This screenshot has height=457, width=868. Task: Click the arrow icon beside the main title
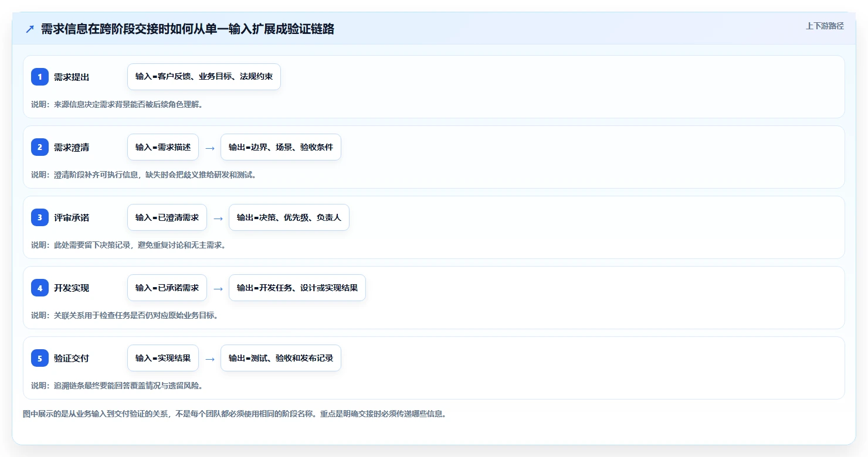point(30,29)
